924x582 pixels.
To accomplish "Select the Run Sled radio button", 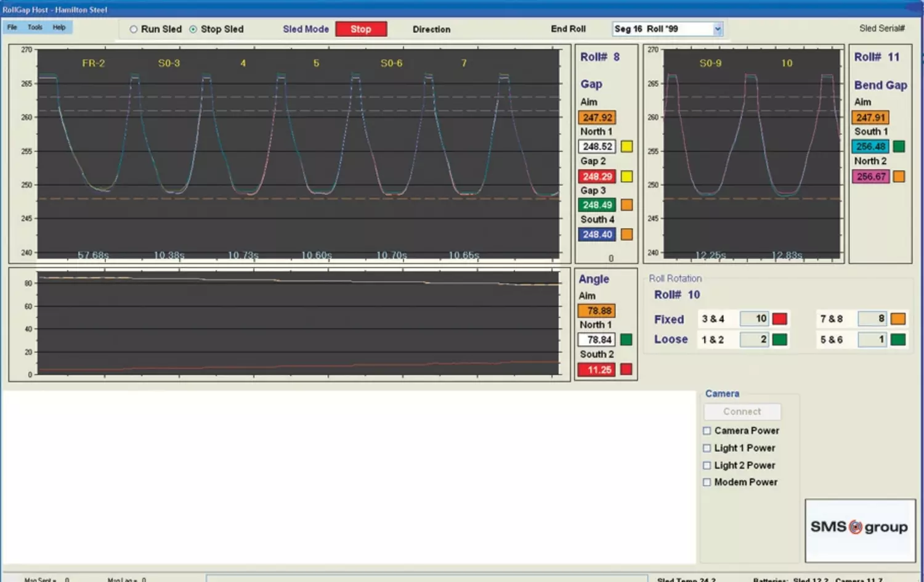I will (134, 29).
